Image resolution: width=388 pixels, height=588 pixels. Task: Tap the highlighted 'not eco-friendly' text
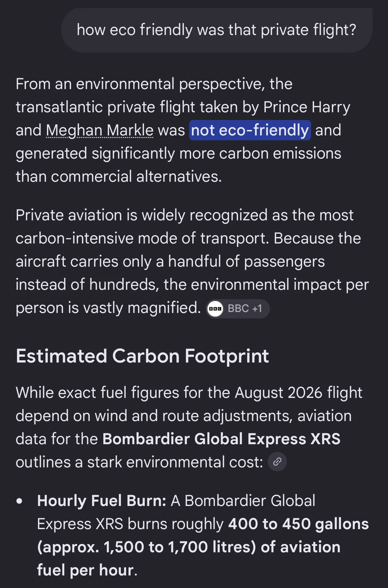point(250,130)
